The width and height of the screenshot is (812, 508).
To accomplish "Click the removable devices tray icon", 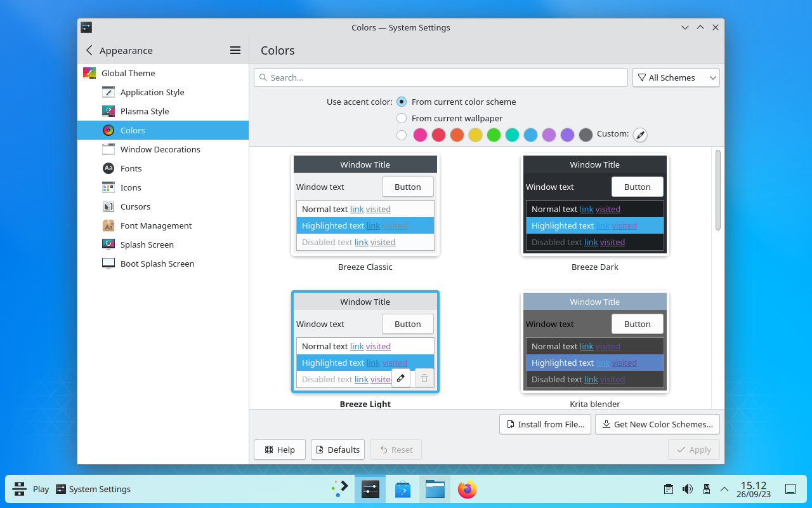I will pyautogui.click(x=706, y=489).
